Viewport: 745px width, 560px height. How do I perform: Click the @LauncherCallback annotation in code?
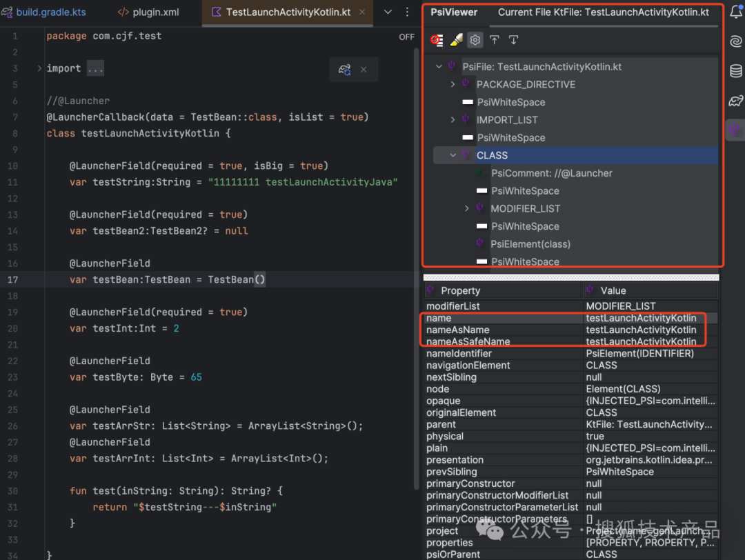point(95,117)
